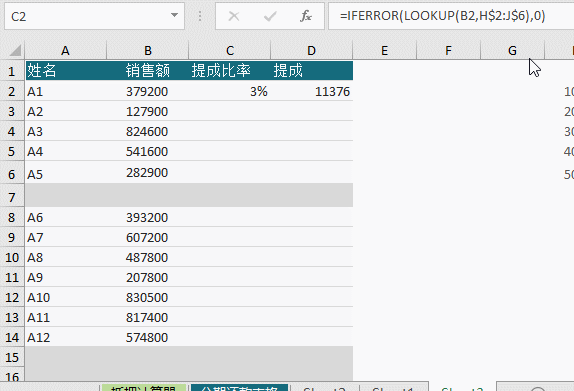574x391 pixels.
Task: Select the cell containing 541600
Action: click(148, 151)
